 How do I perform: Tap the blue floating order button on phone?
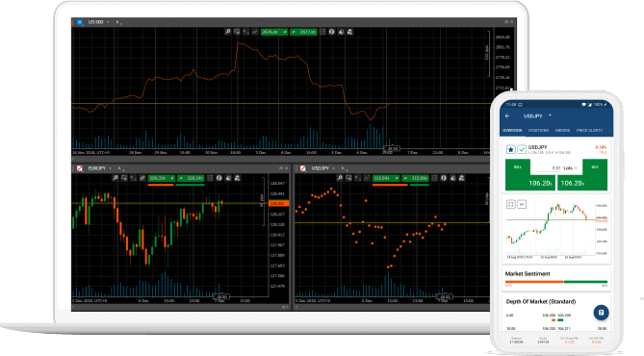(x=601, y=313)
